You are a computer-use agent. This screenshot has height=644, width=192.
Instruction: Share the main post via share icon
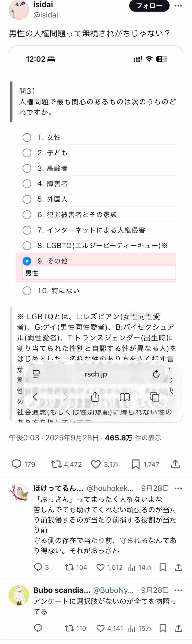[175, 464]
